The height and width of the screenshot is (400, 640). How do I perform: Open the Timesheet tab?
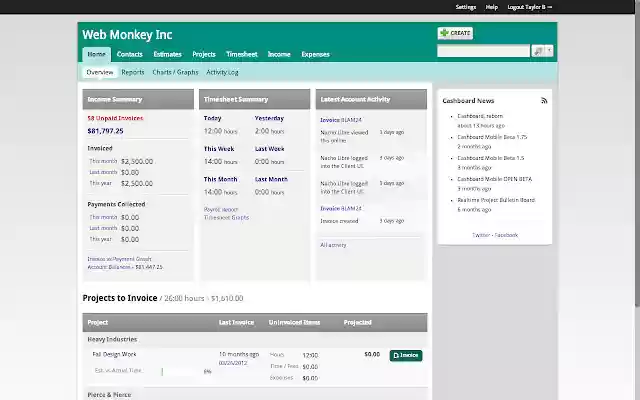(x=242, y=54)
